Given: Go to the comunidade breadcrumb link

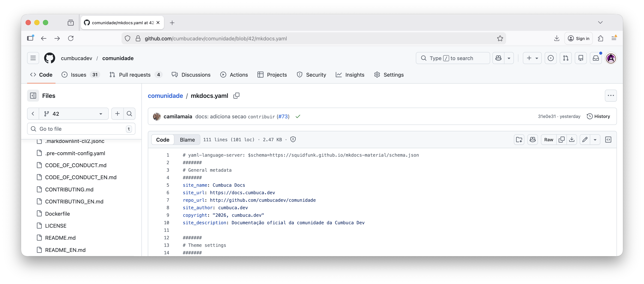Looking at the screenshot, I should click(x=165, y=96).
